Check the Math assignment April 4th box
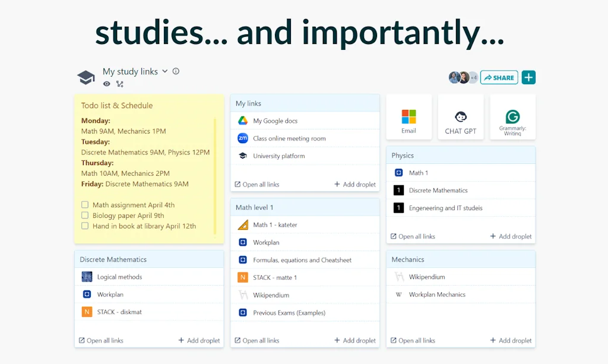 pos(85,204)
